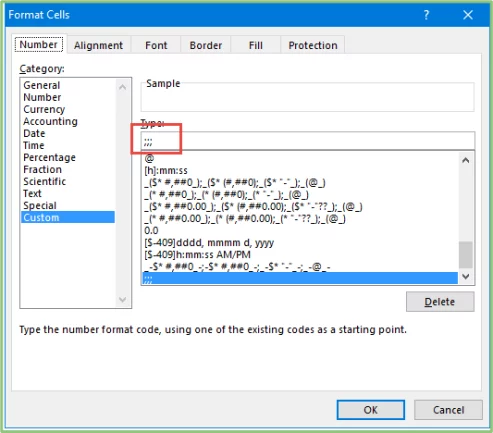
Task: Open the Border tab
Action: pos(206,45)
